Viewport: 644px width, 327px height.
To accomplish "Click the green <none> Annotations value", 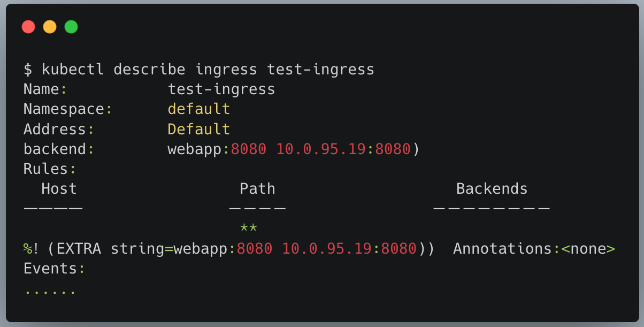I will pos(588,248).
